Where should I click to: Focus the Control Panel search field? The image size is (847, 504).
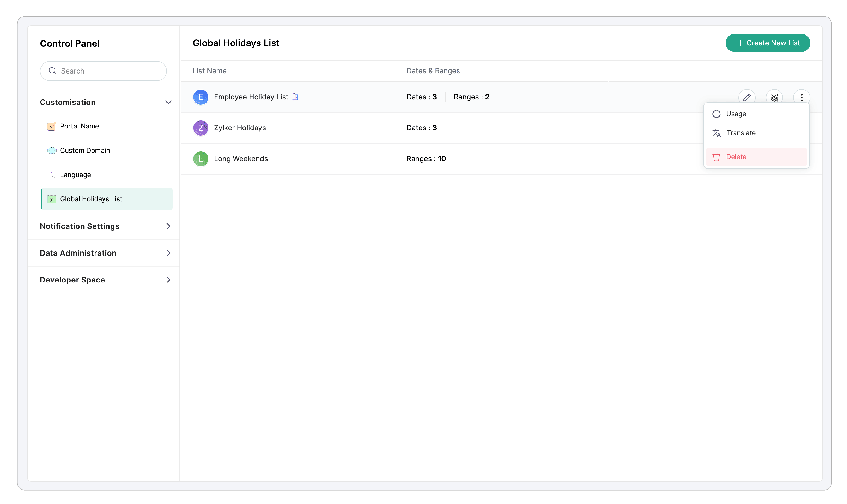[109, 71]
